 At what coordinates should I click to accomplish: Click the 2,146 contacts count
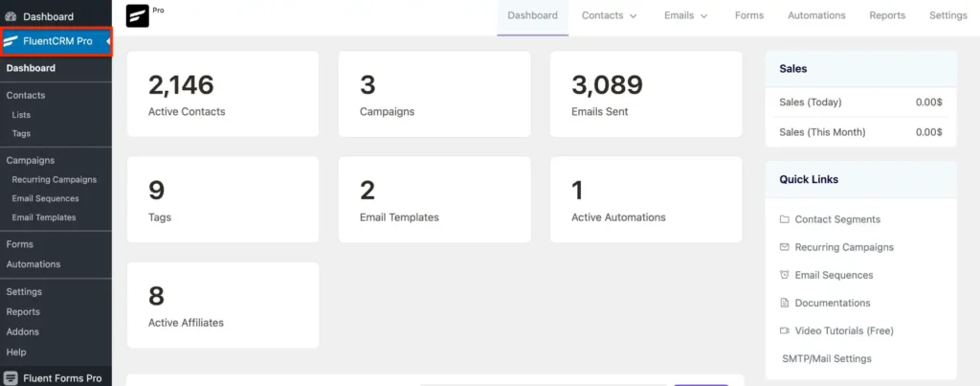181,85
